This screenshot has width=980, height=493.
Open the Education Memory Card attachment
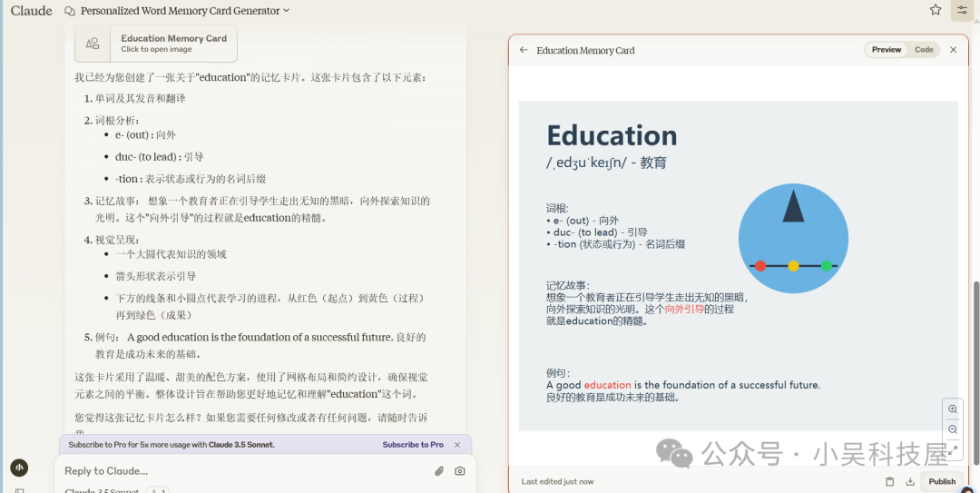[x=156, y=43]
